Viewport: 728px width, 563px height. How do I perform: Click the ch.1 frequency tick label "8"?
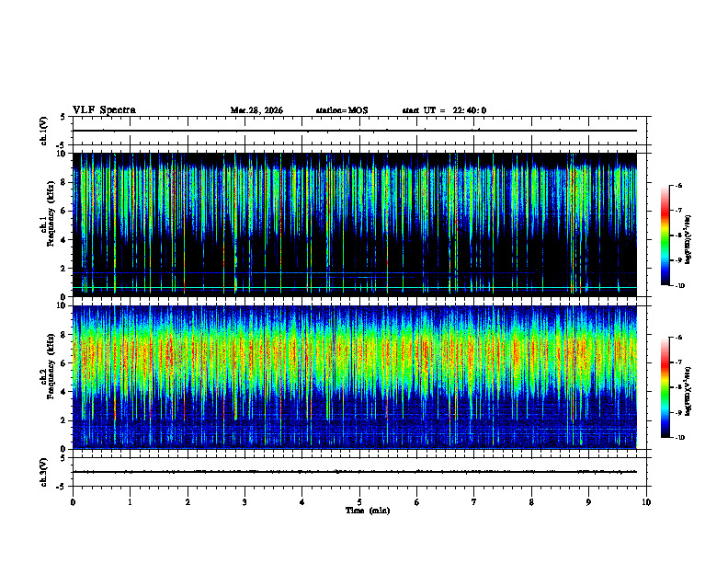[64, 182]
